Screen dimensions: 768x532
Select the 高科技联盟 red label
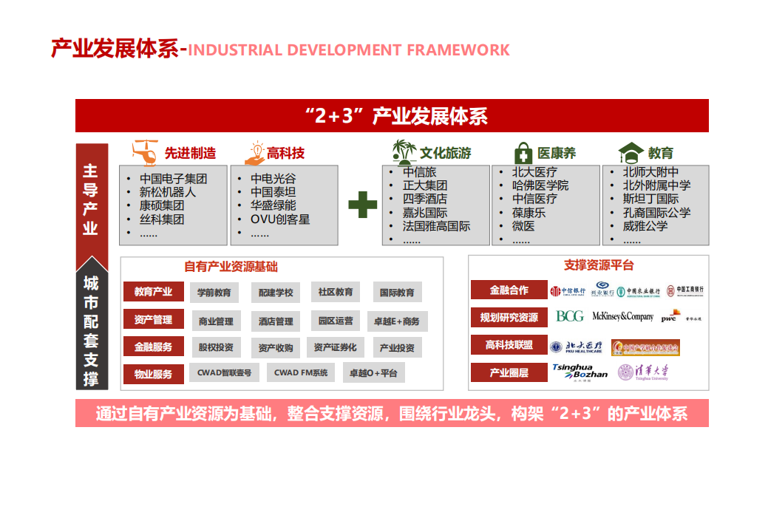click(509, 344)
